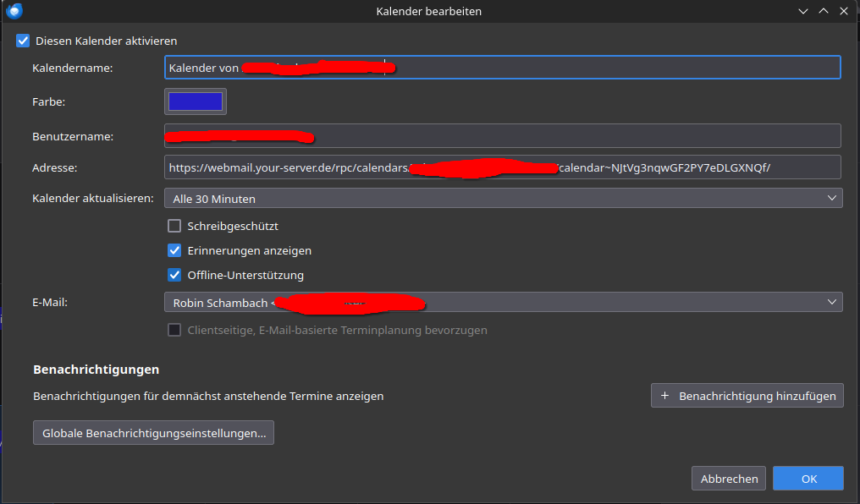This screenshot has height=504, width=860.
Task: Close the dialog with the X icon
Action: 843,11
